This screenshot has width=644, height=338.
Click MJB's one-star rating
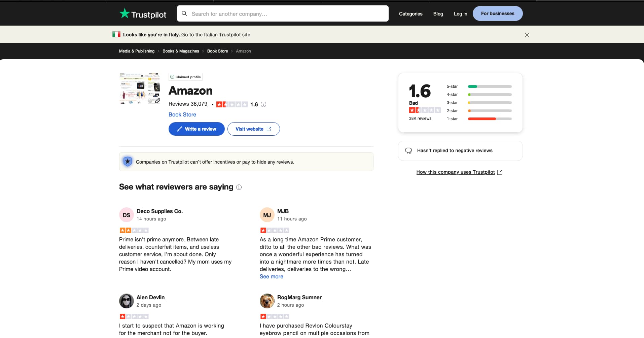(x=275, y=230)
